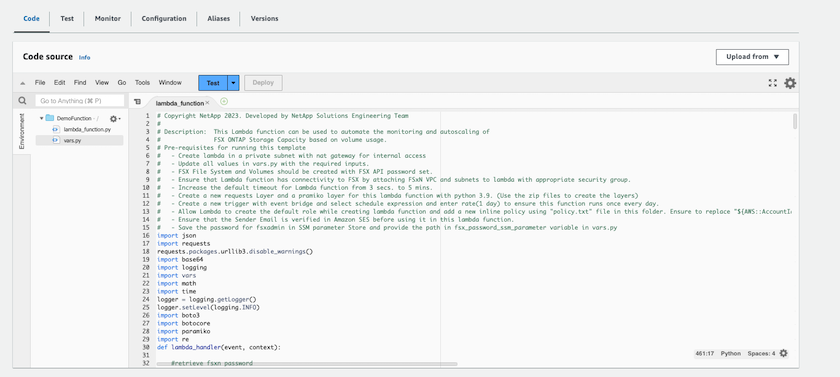840x377 pixels.
Task: Open the Go menu
Action: pos(122,82)
